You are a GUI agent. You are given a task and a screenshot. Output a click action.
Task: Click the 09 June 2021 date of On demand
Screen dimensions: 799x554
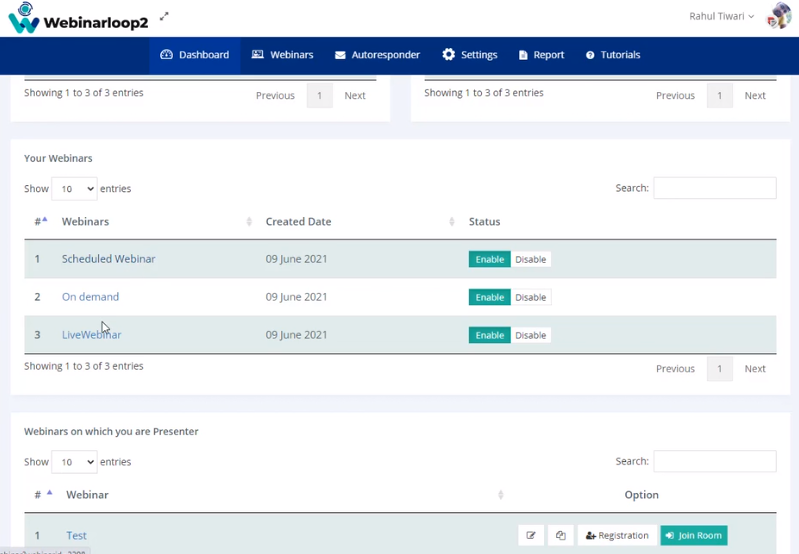tap(296, 297)
